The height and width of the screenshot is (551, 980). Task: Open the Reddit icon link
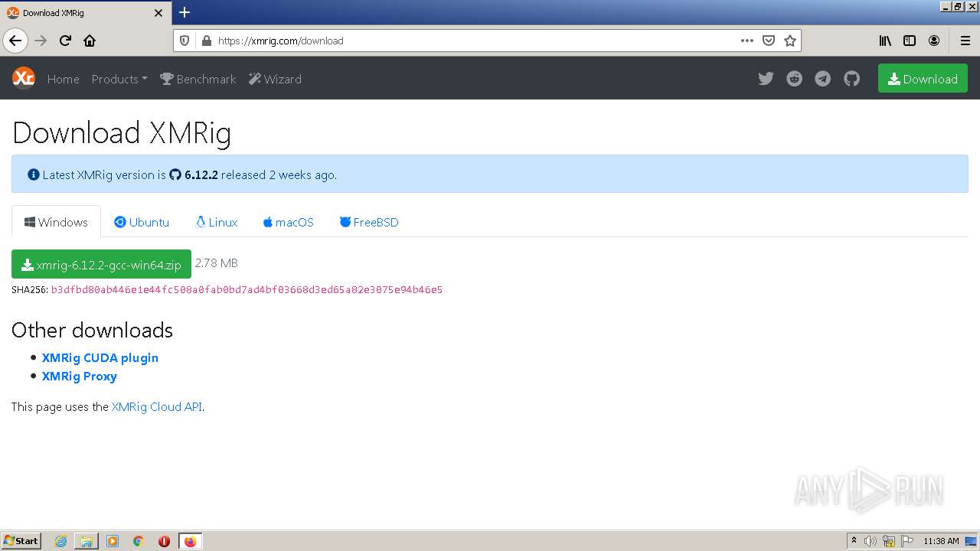[x=794, y=79]
